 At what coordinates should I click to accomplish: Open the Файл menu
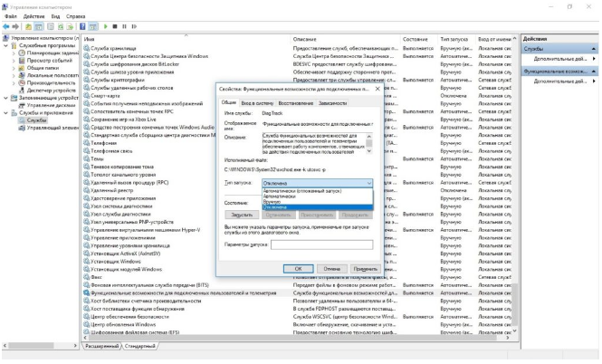coord(11,16)
